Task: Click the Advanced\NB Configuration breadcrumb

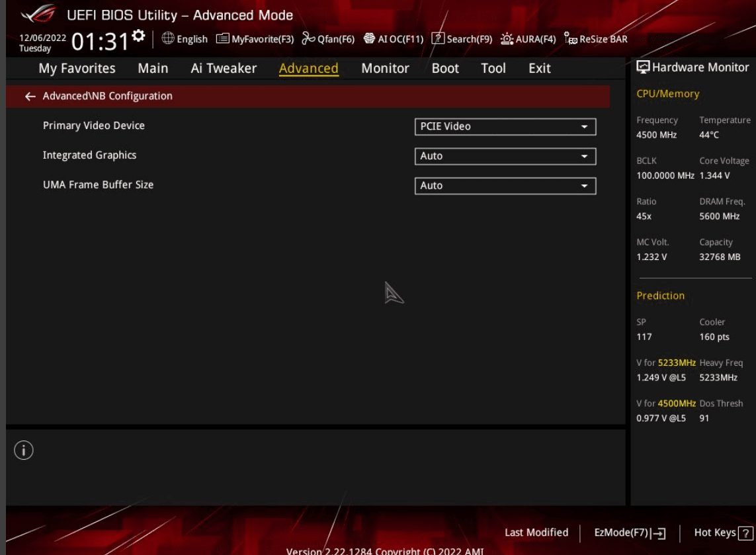Action: coord(108,96)
